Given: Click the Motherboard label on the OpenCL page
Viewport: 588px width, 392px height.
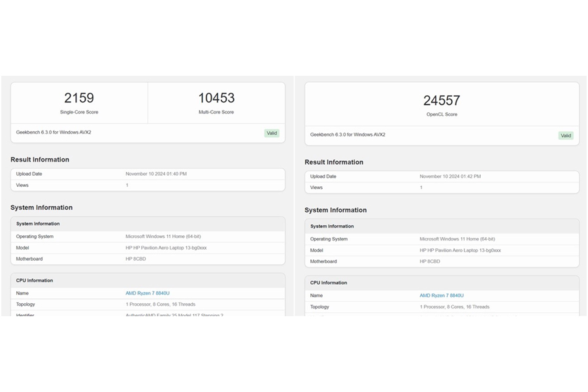Looking at the screenshot, I should [x=323, y=261].
